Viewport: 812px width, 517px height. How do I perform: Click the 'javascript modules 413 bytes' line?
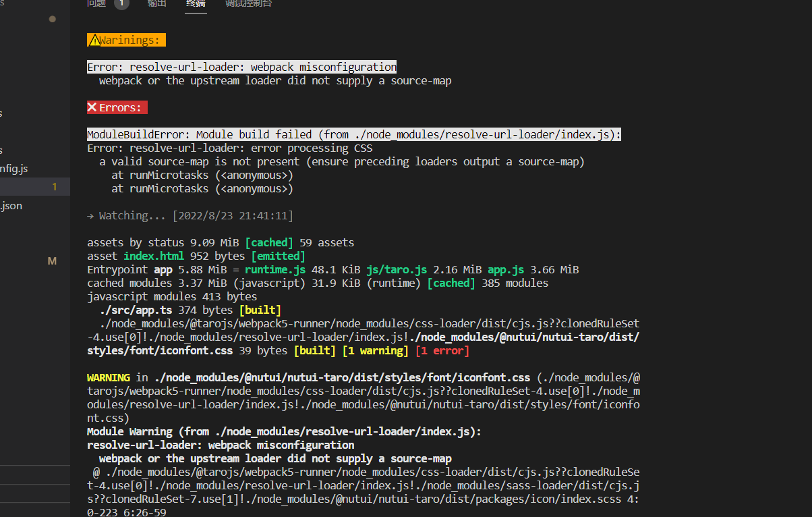(x=172, y=296)
